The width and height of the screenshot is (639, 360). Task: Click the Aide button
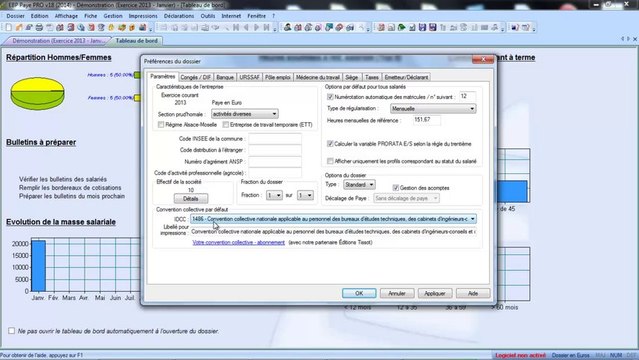(x=473, y=293)
